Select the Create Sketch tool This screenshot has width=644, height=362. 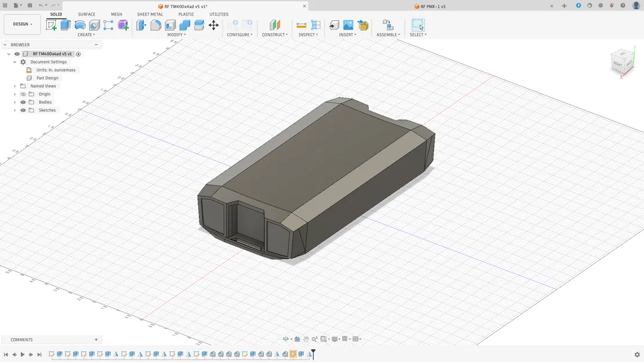click(52, 25)
